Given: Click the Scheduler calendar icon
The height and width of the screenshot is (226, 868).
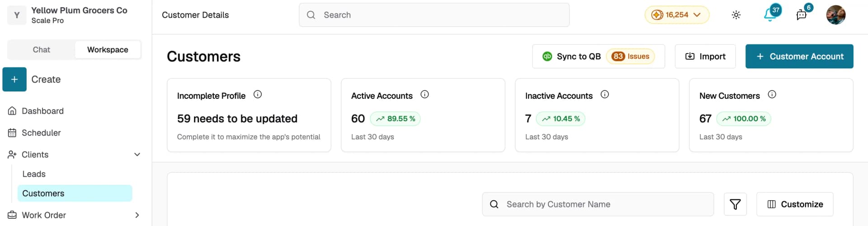Looking at the screenshot, I should [x=12, y=133].
